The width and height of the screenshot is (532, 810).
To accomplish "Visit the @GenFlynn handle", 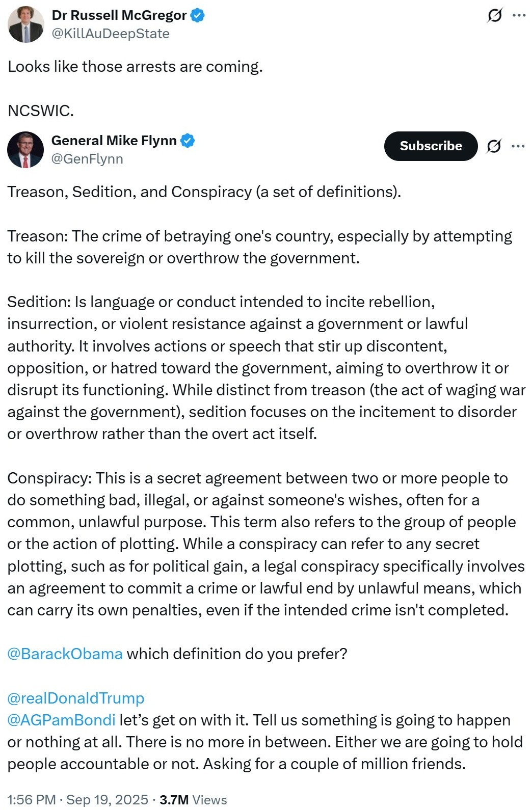I will pos(87,158).
